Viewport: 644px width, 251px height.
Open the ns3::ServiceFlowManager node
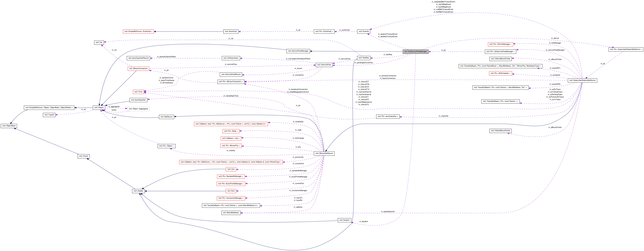[298, 51]
